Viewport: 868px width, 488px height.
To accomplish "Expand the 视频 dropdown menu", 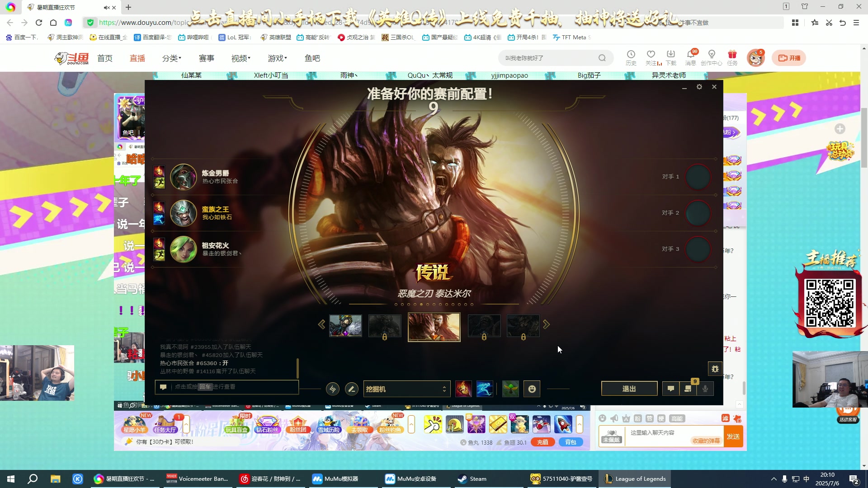I will pos(241,58).
